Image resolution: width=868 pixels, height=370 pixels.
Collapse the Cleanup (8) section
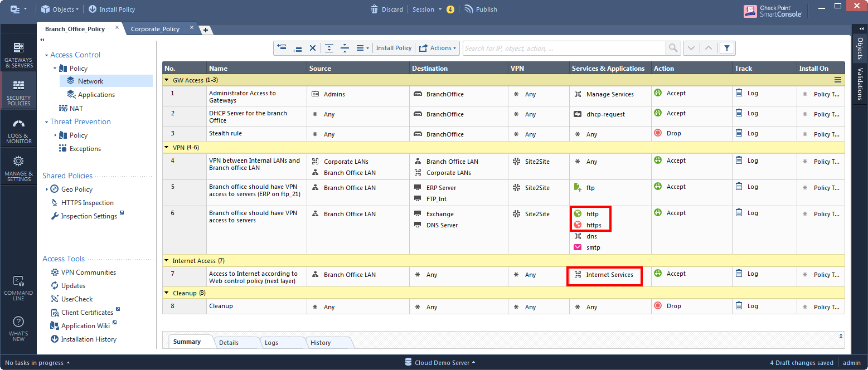167,293
